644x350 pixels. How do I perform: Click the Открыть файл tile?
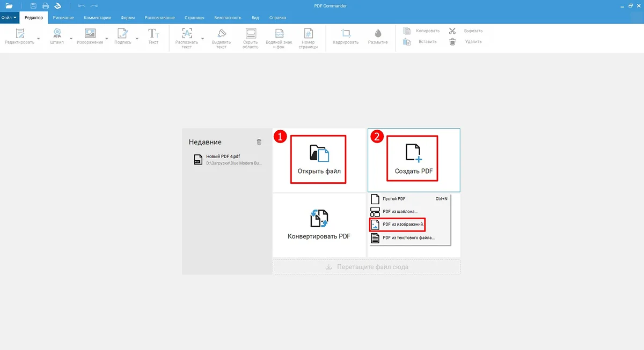(319, 159)
